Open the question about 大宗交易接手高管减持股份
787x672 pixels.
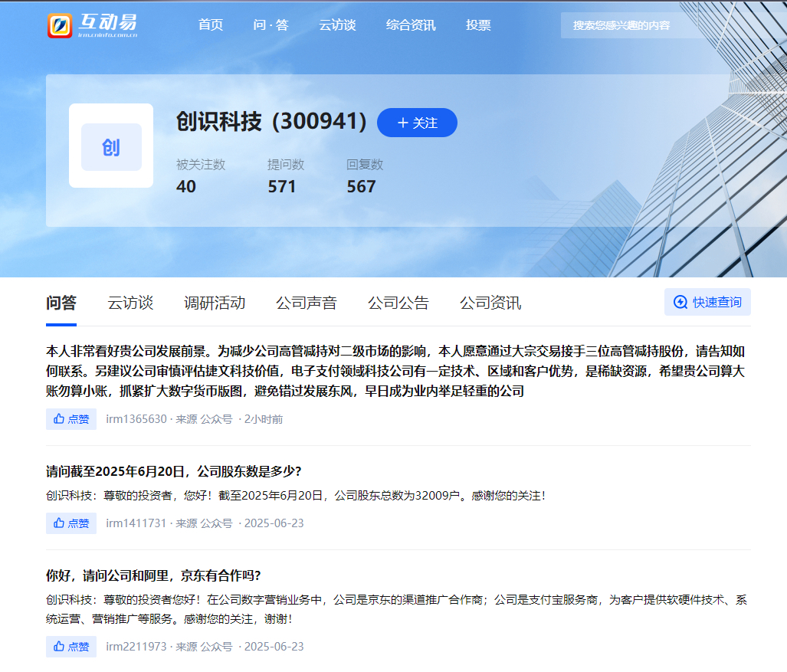coord(395,371)
